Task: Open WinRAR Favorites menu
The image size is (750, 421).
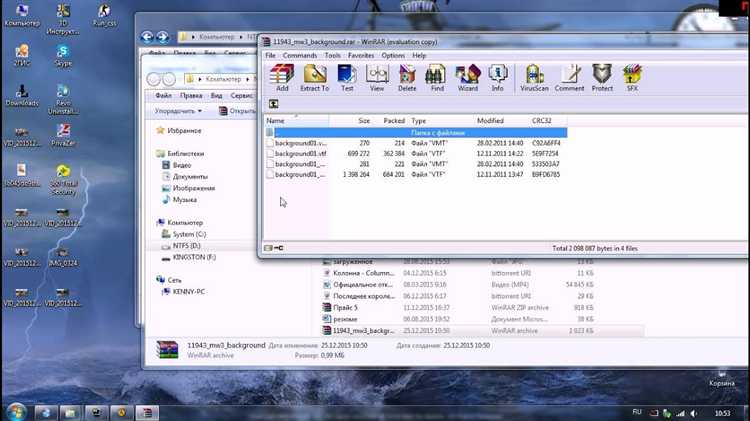Action: click(361, 55)
